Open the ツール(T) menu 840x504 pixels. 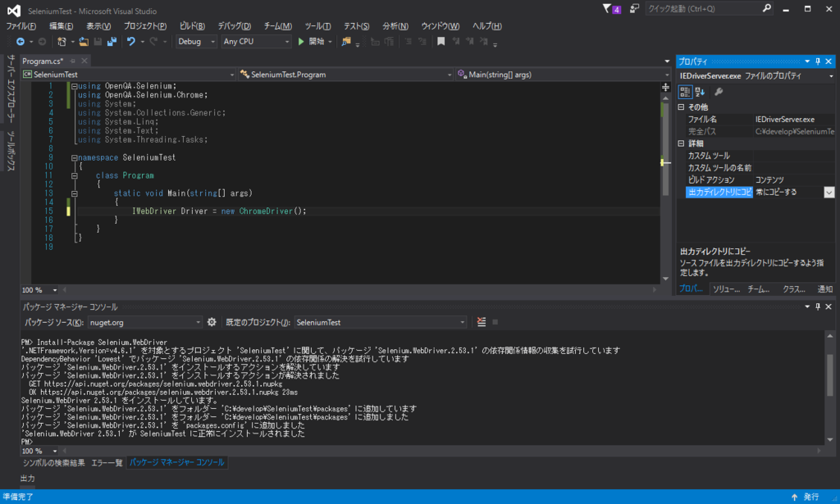(x=317, y=25)
